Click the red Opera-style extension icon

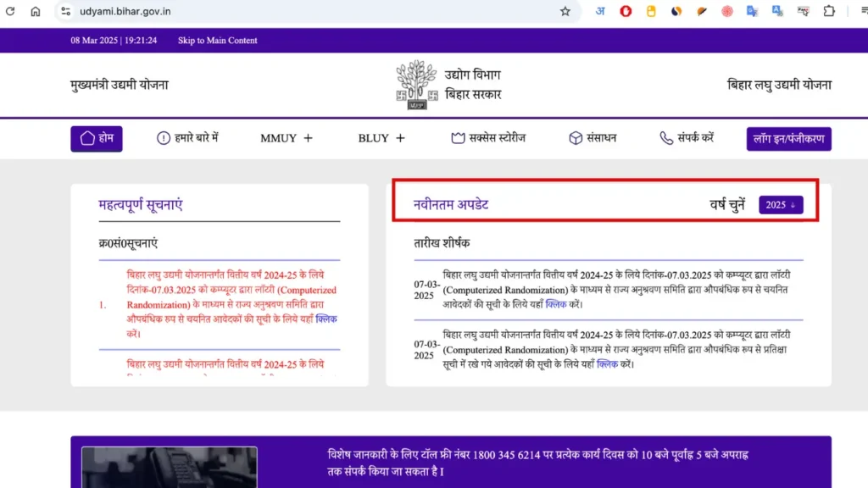tap(626, 11)
